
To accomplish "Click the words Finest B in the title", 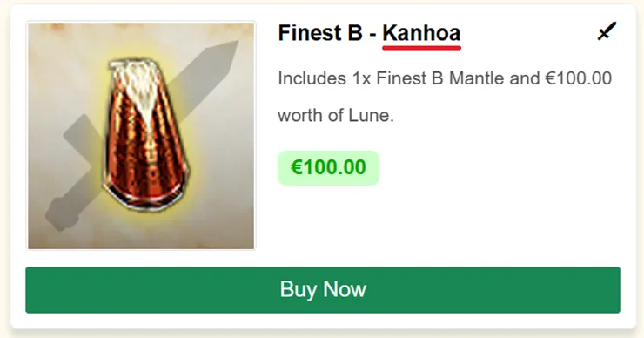I will point(320,33).
